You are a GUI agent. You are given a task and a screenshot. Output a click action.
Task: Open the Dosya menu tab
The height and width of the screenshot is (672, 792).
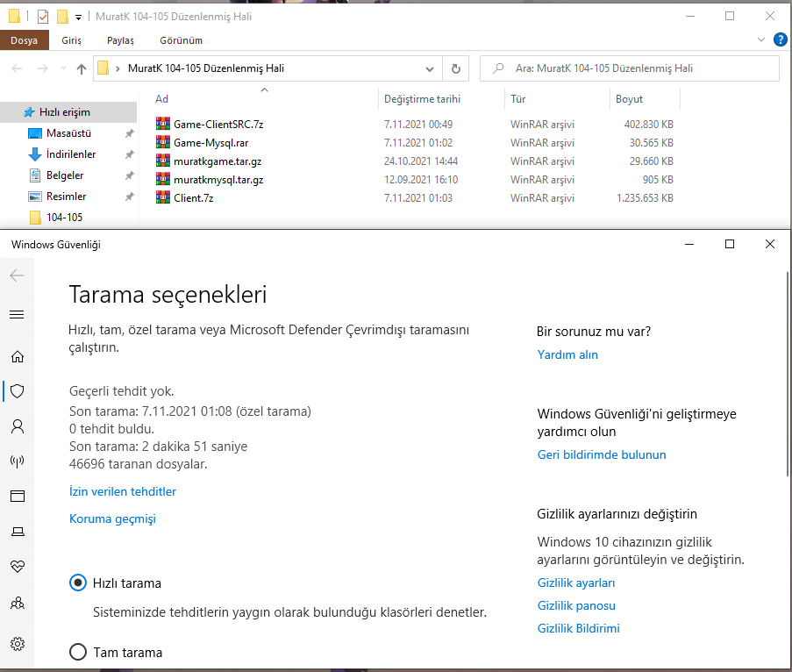pyautogui.click(x=24, y=40)
